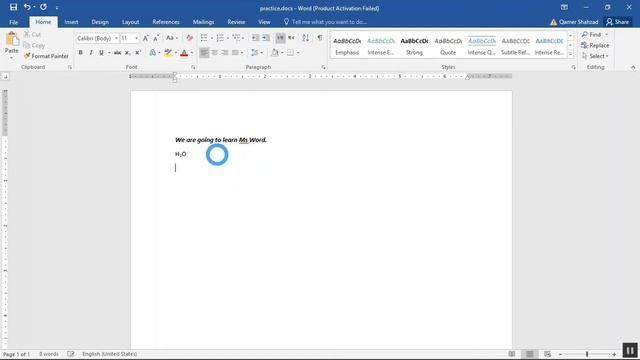Open the Paste options arrow
The width and height of the screenshot is (640, 360).
(11, 58)
